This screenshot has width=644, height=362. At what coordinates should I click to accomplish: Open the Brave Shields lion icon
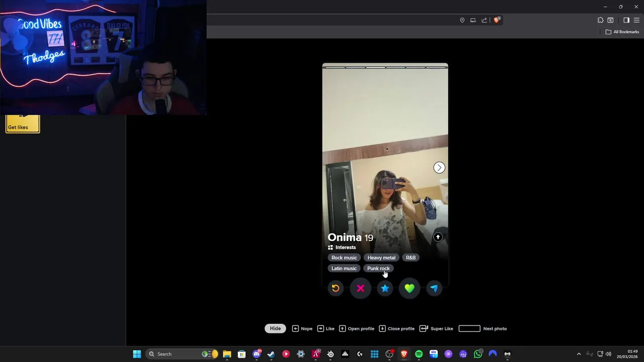(496, 20)
